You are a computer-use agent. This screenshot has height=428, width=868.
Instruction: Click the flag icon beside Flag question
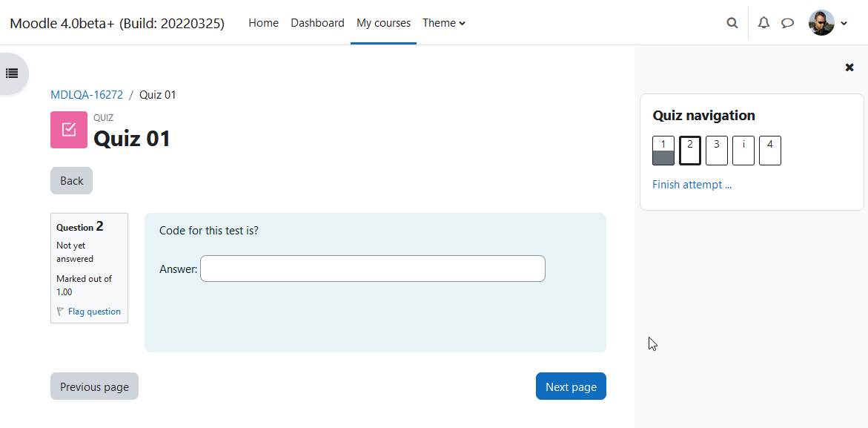click(60, 312)
